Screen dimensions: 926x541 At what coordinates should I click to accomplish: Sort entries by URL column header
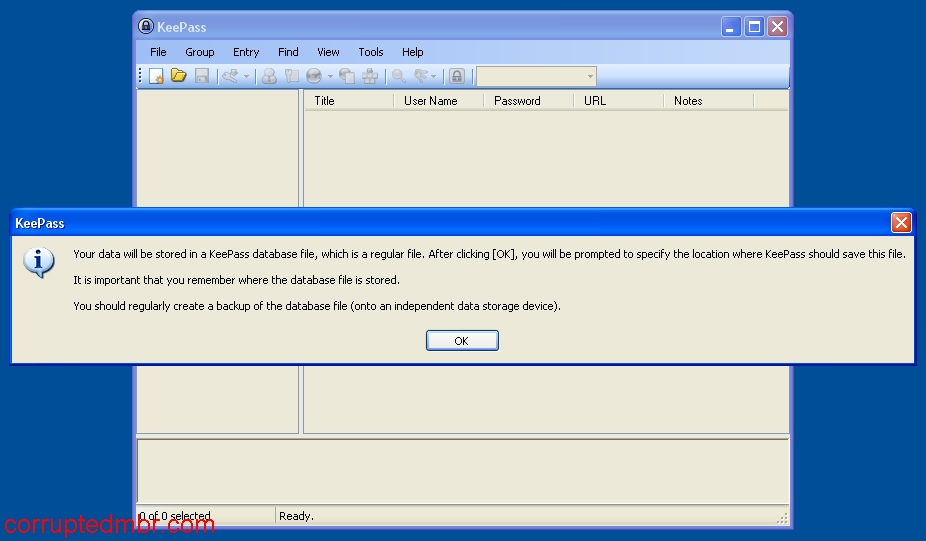tap(618, 101)
